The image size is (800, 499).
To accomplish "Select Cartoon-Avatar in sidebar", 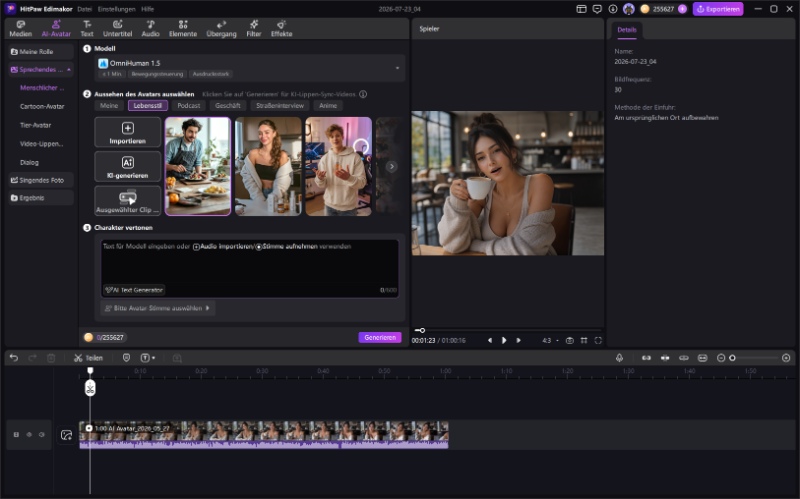I will [42, 107].
